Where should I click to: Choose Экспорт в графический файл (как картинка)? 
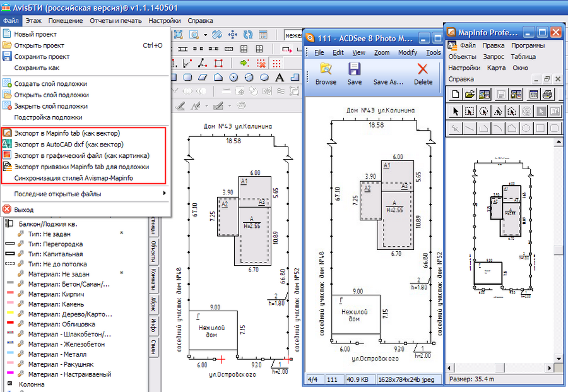(x=84, y=156)
